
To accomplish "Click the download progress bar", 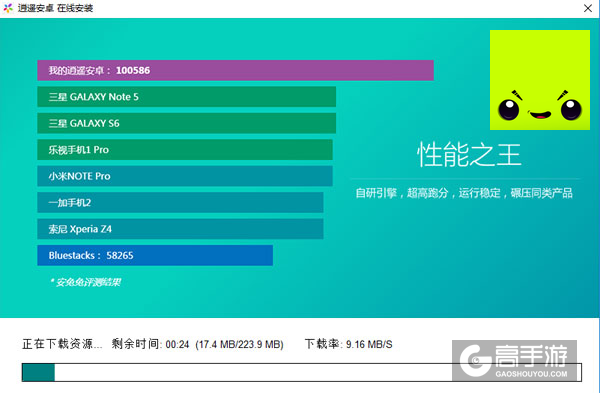I will [302, 372].
